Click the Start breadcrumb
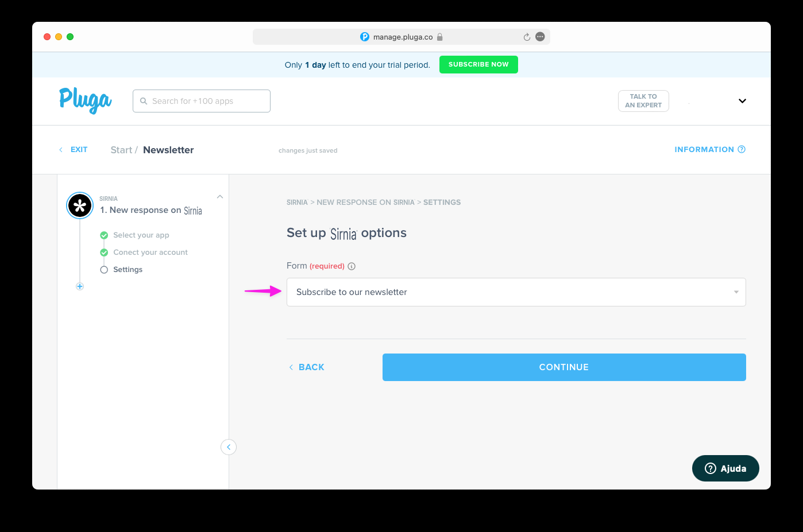 pos(121,150)
